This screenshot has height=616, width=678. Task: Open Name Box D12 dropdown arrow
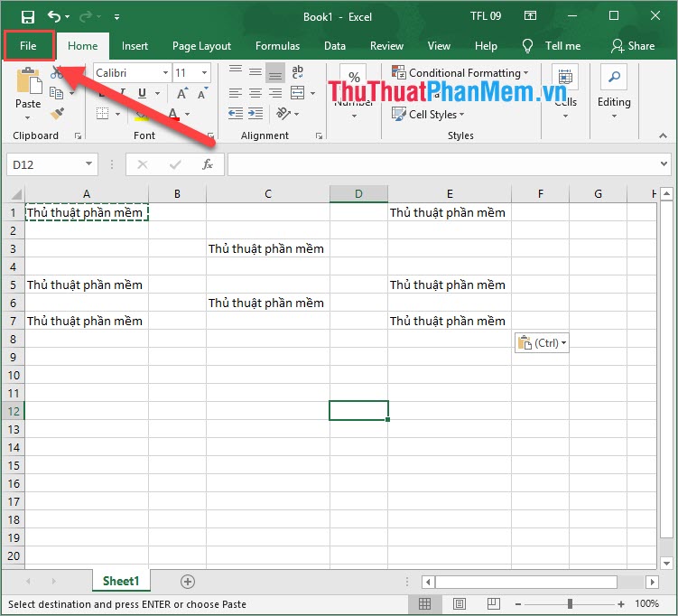click(88, 164)
